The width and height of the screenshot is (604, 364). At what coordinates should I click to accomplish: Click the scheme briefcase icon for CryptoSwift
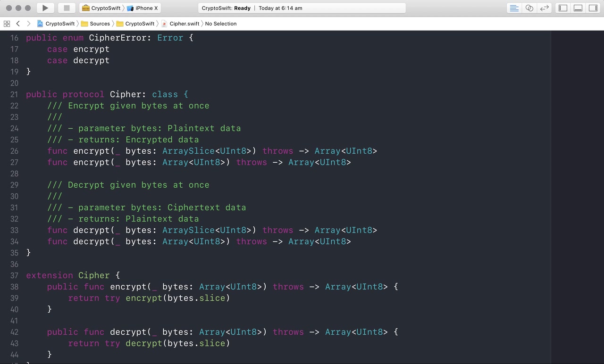pyautogui.click(x=85, y=8)
